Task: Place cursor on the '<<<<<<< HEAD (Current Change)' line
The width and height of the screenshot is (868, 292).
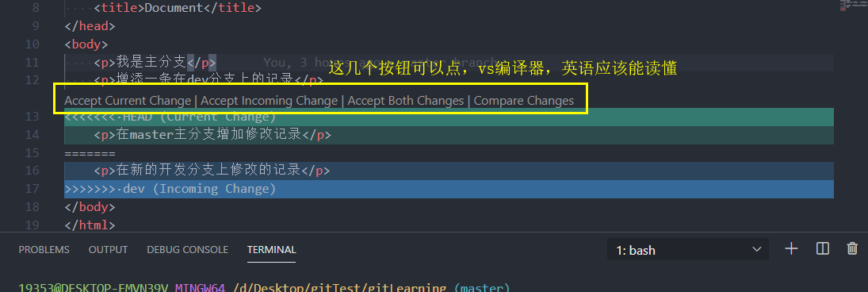Action: point(449,117)
